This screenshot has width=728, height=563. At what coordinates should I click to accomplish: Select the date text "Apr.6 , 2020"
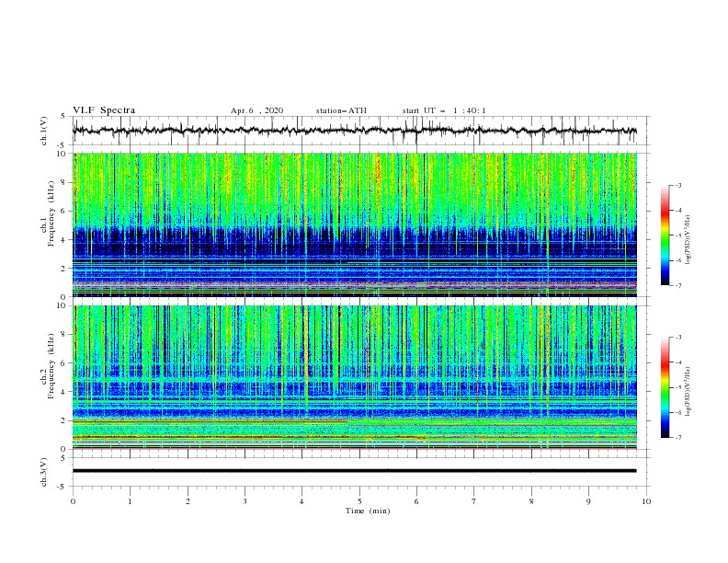[x=256, y=110]
